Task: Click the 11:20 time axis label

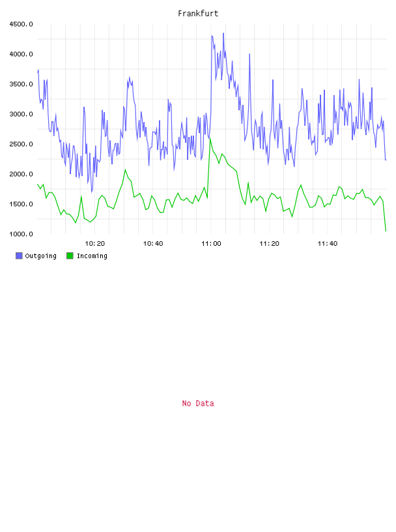Action: click(269, 244)
